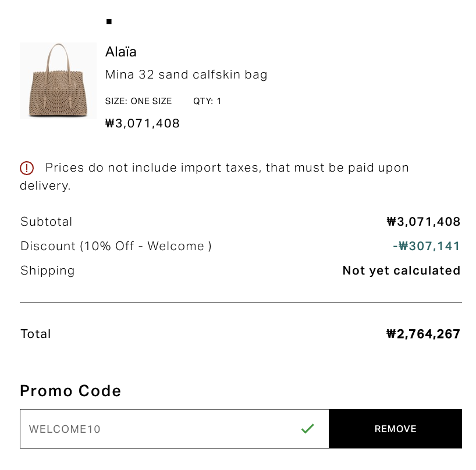Remove the WELCOME10 promo code
476x470 pixels.
[x=395, y=429]
